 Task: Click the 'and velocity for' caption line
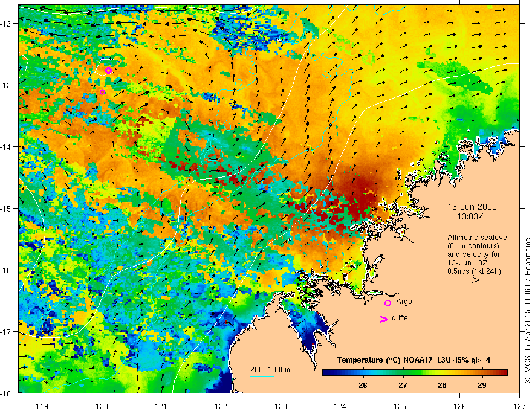click(473, 254)
